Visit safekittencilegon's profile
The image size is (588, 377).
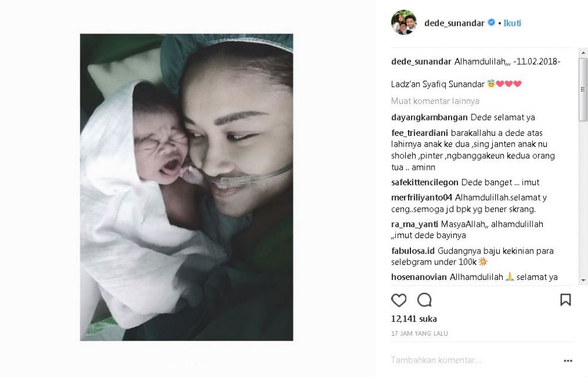pos(425,182)
